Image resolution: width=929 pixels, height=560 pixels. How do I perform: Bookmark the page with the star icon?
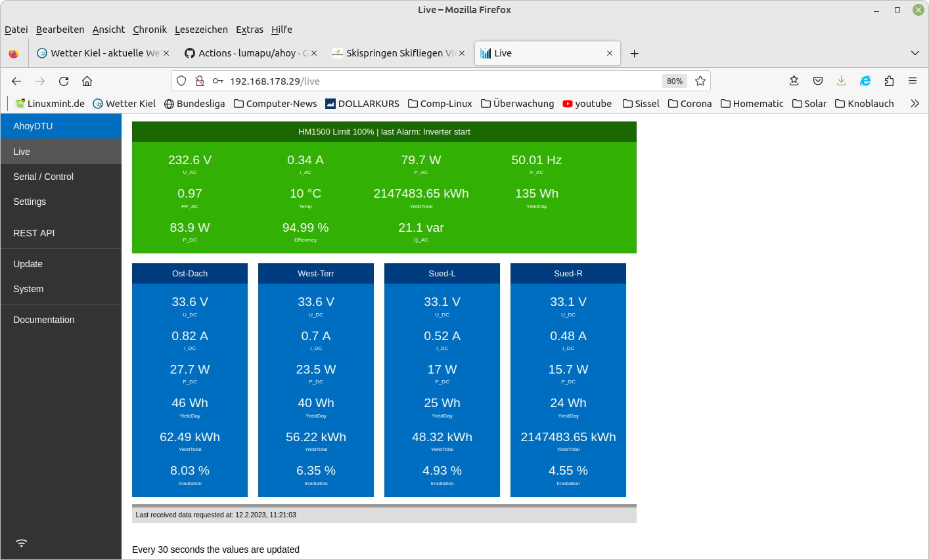coord(700,81)
